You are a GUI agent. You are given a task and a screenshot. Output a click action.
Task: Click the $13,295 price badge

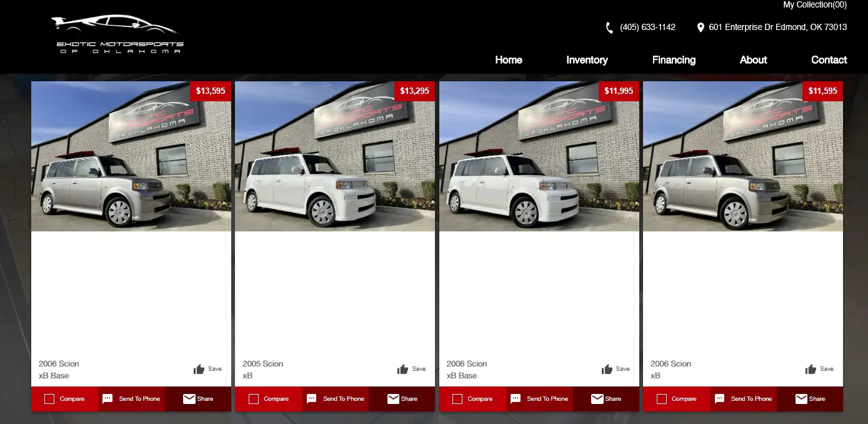tap(414, 91)
